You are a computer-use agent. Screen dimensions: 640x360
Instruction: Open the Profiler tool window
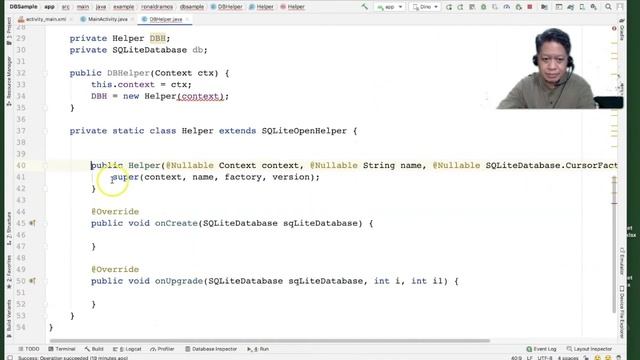pos(162,349)
